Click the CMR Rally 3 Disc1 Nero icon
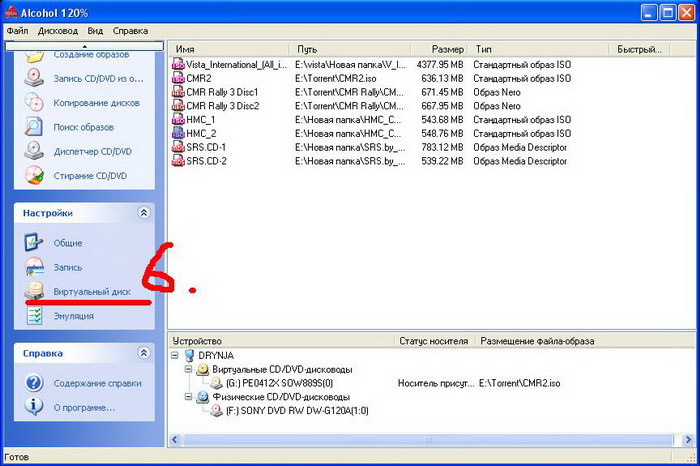Screen dimensions: 700x466 pyautogui.click(x=178, y=92)
